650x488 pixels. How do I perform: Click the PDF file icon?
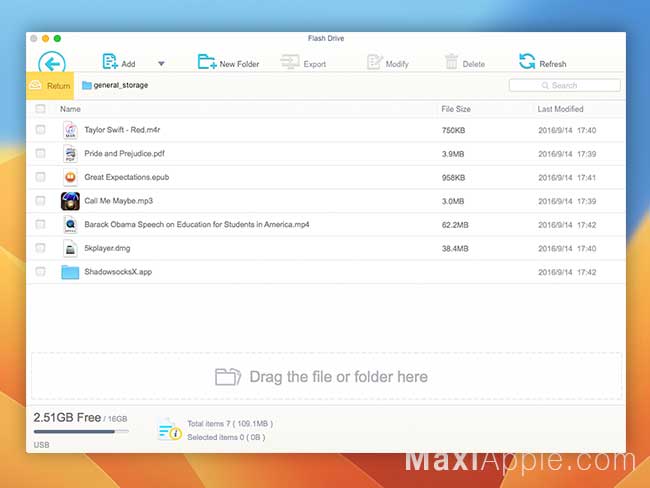(70, 153)
